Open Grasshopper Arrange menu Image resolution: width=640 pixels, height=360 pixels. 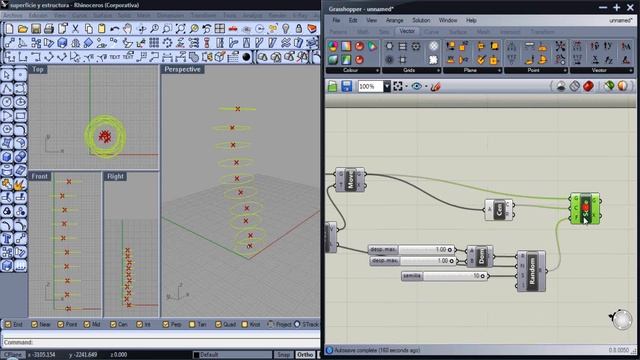395,20
